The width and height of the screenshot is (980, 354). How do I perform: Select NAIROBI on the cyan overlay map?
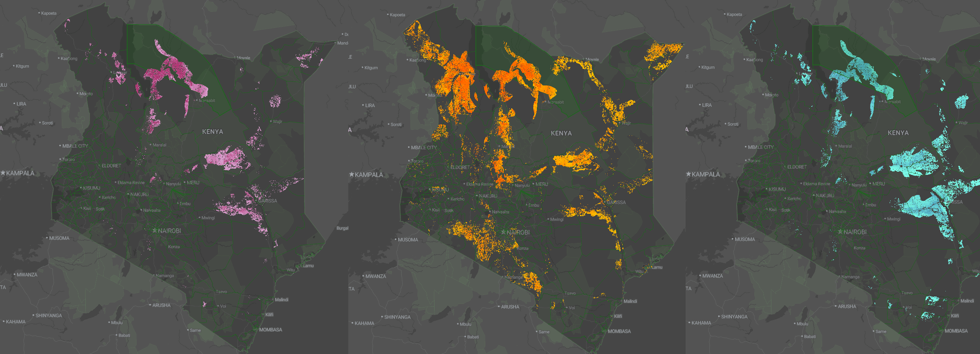click(855, 232)
